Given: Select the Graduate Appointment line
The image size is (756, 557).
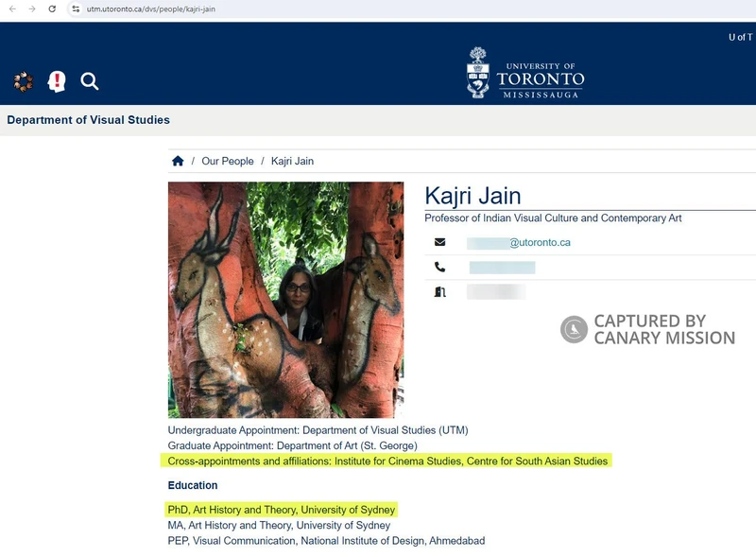Looking at the screenshot, I should (293, 445).
